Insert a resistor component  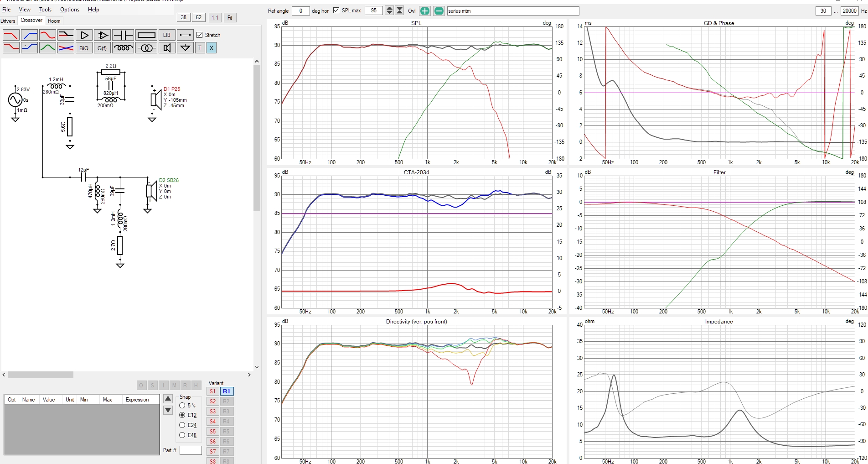click(x=146, y=35)
